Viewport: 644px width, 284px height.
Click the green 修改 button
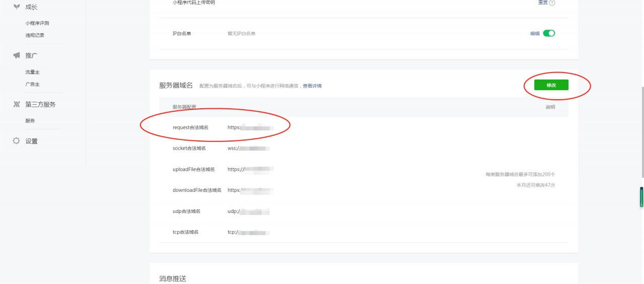pyautogui.click(x=551, y=85)
